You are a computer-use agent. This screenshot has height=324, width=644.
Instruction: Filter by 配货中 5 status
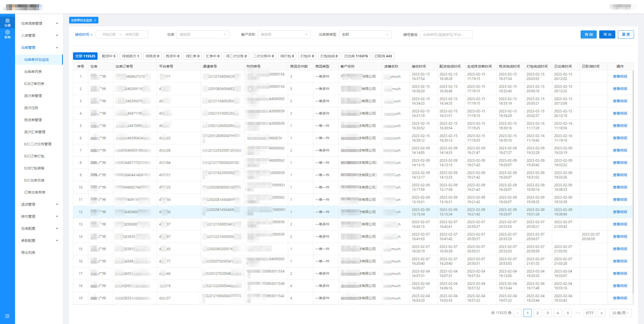(109, 56)
